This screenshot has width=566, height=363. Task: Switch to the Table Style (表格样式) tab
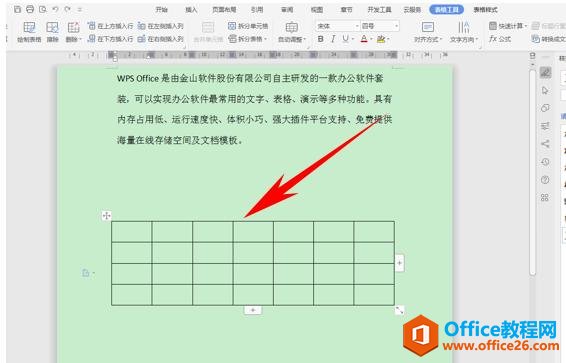tap(486, 10)
